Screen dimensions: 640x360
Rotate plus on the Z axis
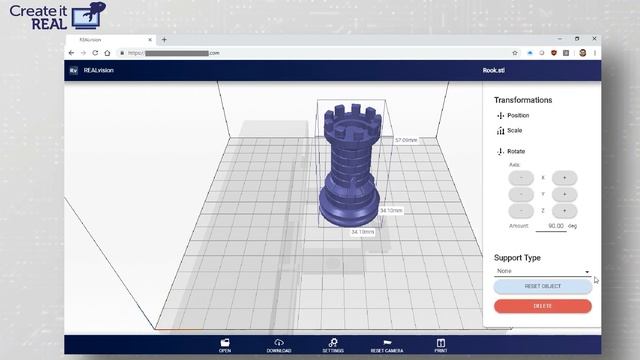[564, 211]
